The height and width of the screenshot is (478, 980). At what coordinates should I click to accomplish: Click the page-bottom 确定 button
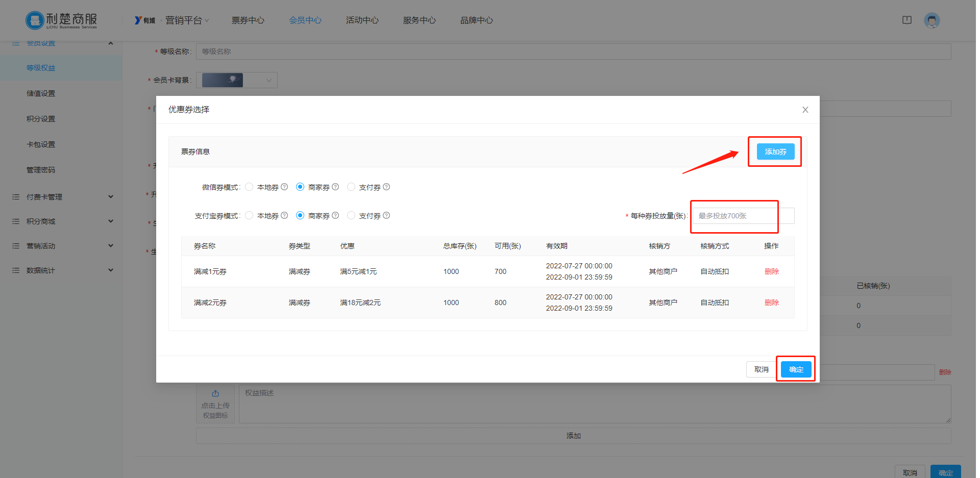(946, 472)
